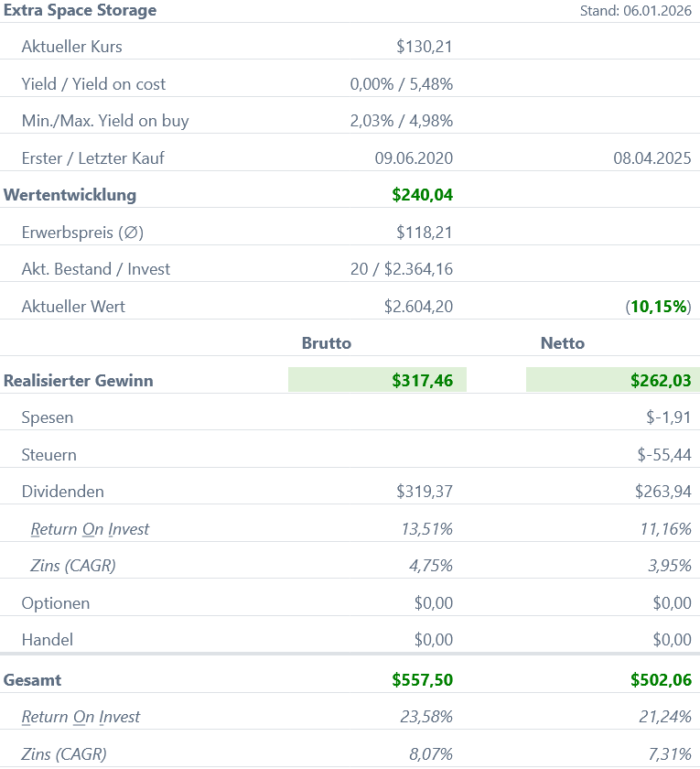This screenshot has width=700, height=769.
Task: Click the Gesamt row heading
Action: point(33,680)
